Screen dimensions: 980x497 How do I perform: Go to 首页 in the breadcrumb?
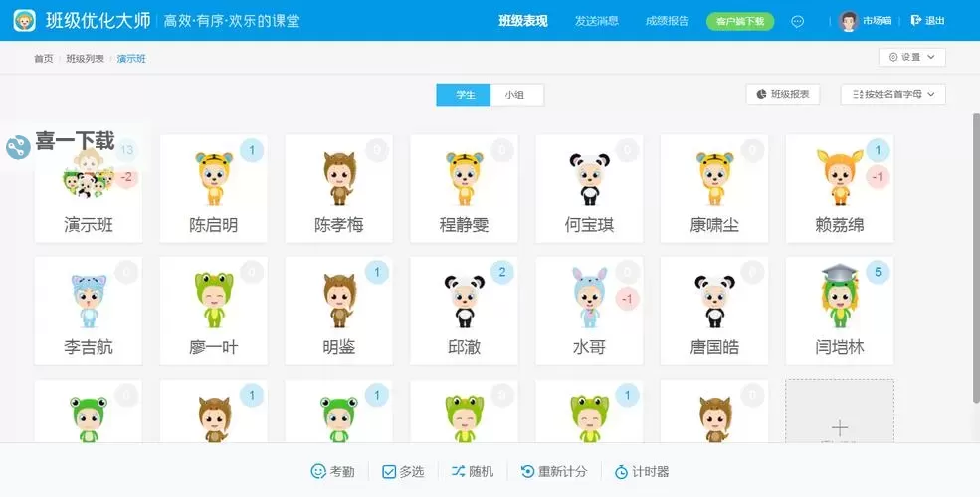pyautogui.click(x=44, y=58)
